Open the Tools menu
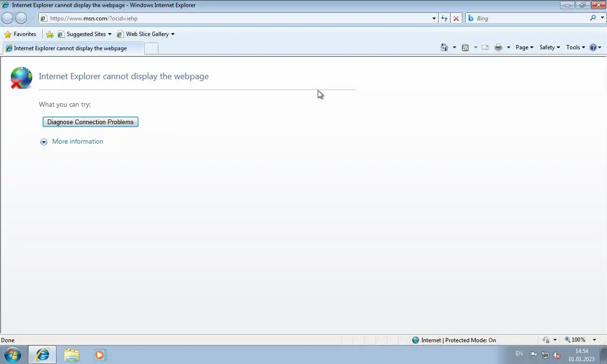The width and height of the screenshot is (607, 364). tap(576, 47)
